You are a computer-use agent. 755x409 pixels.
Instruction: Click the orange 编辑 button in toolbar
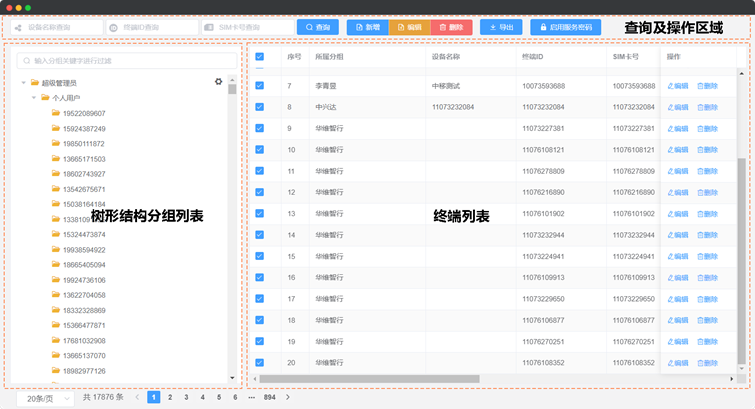pyautogui.click(x=408, y=28)
